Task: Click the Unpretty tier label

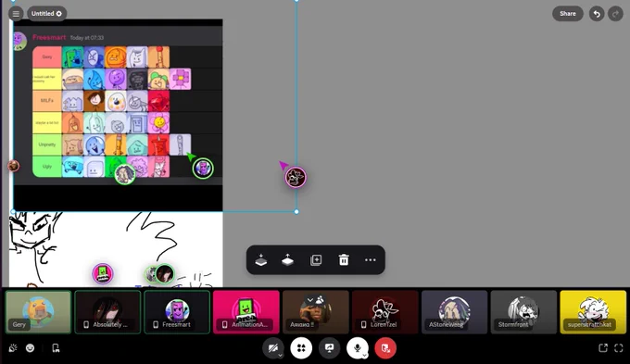Action: [47, 144]
